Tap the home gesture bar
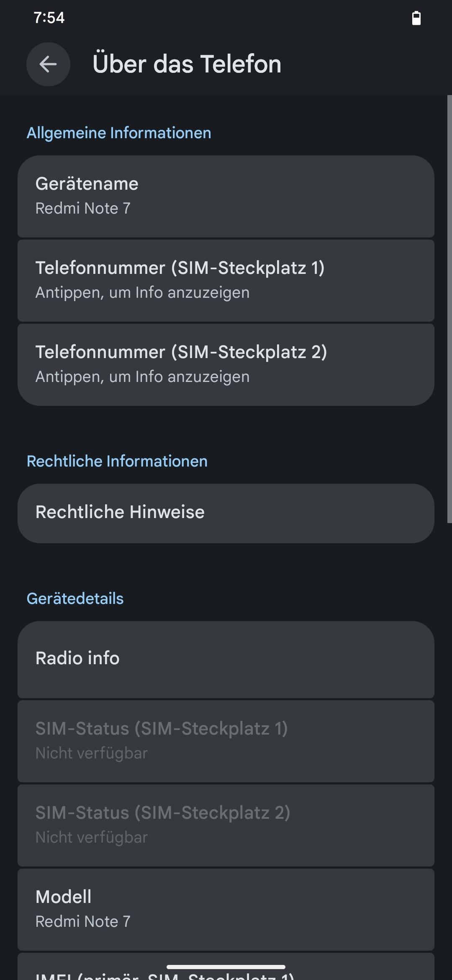This screenshot has height=980, width=452. pos(226,967)
